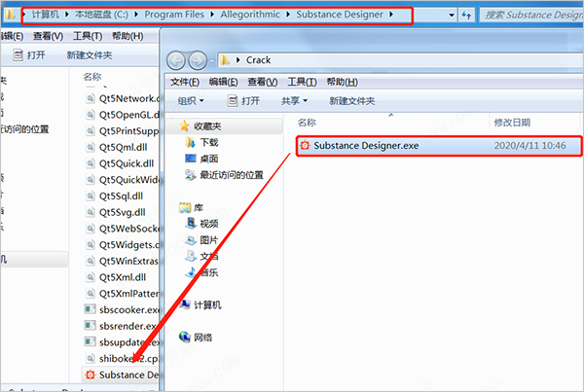Image resolution: width=584 pixels, height=392 pixels.
Task: Click the sbscooker.exe application icon
Action: pos(90,309)
